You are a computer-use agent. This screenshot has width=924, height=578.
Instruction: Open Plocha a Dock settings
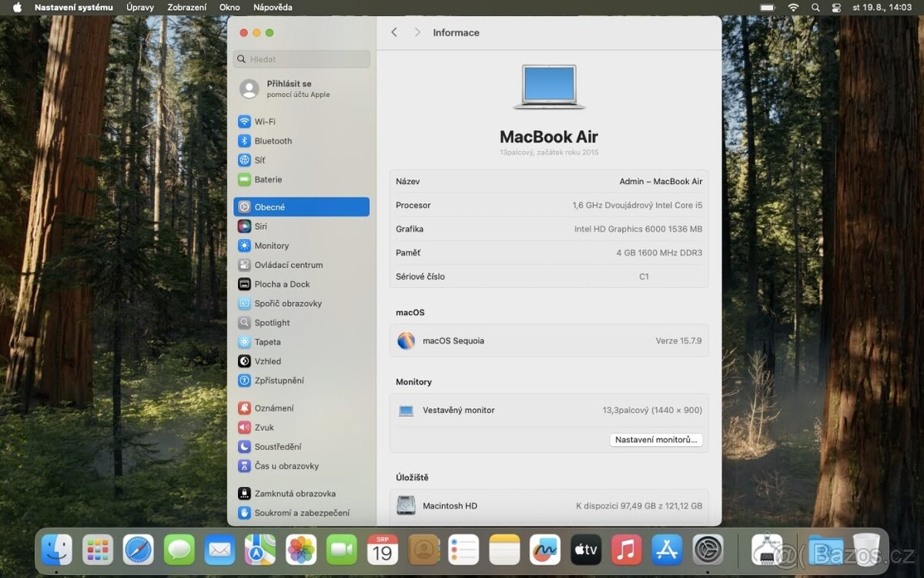point(301,284)
